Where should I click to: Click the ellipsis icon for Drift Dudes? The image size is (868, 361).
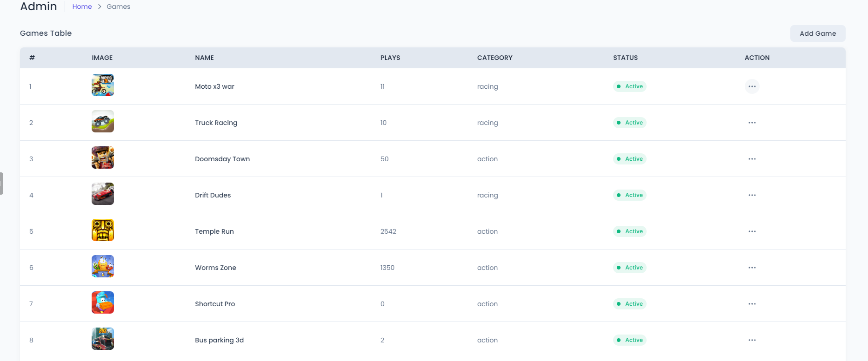coord(752,195)
